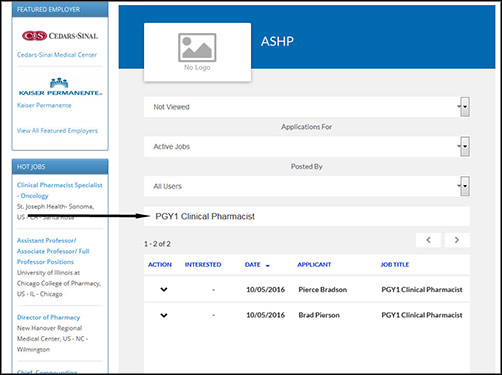The width and height of the screenshot is (502, 375).
Task: Go to next page of applicants
Action: click(x=457, y=240)
